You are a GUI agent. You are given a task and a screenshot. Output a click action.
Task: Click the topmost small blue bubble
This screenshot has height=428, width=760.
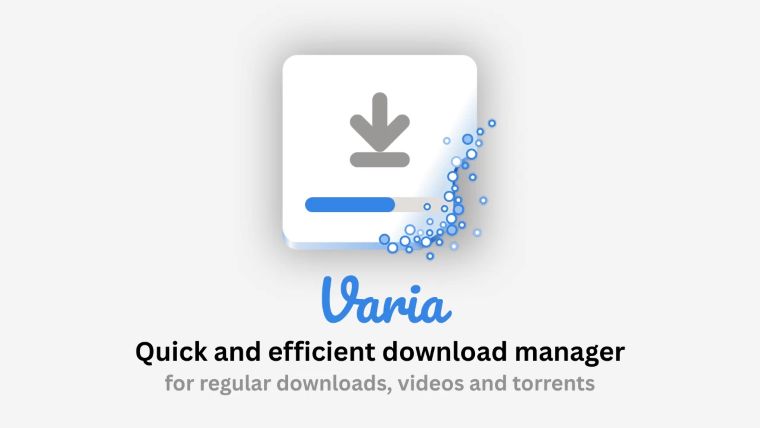click(491, 123)
